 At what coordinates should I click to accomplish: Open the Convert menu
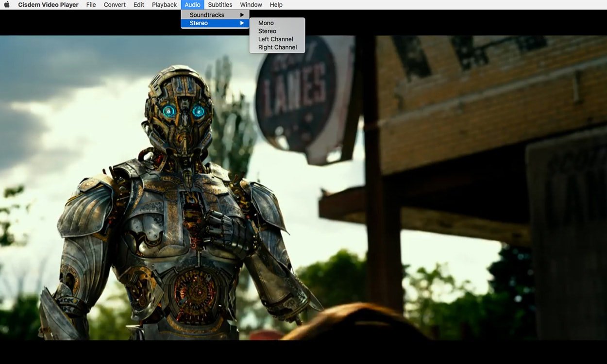[115, 4]
